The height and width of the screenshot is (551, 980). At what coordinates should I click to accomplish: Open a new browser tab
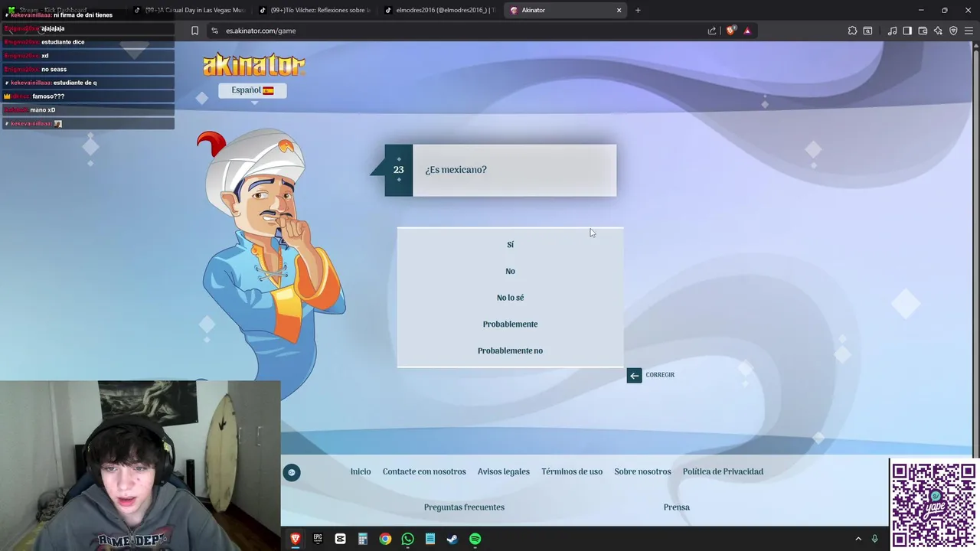tap(638, 10)
